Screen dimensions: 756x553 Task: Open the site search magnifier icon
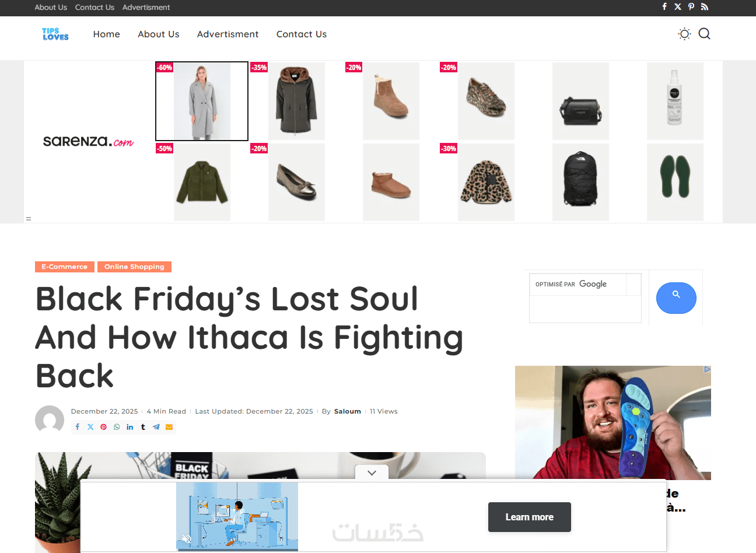tap(705, 34)
